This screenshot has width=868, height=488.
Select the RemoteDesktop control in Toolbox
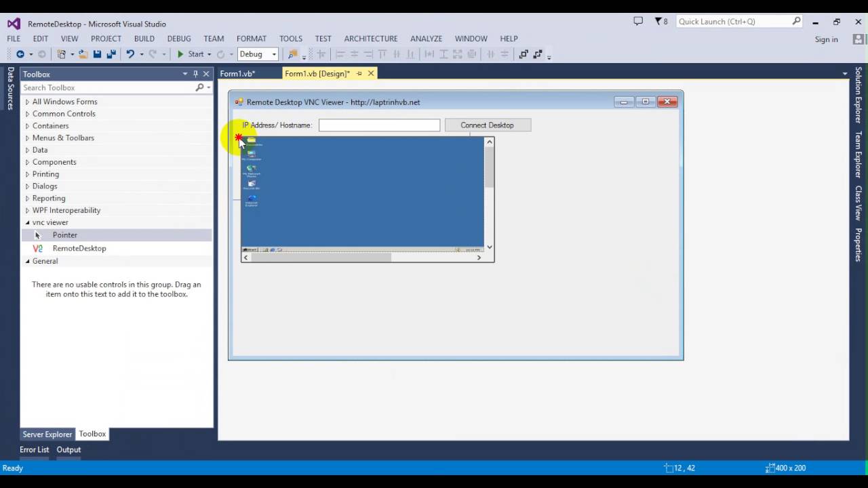pyautogui.click(x=116, y=248)
